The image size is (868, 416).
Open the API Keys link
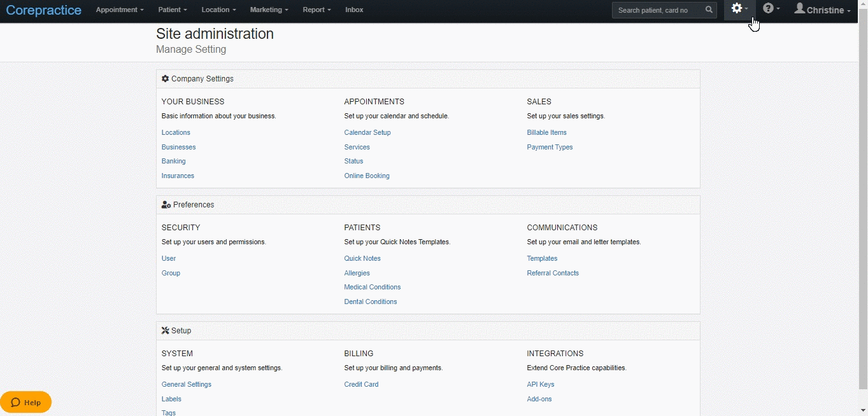click(541, 385)
